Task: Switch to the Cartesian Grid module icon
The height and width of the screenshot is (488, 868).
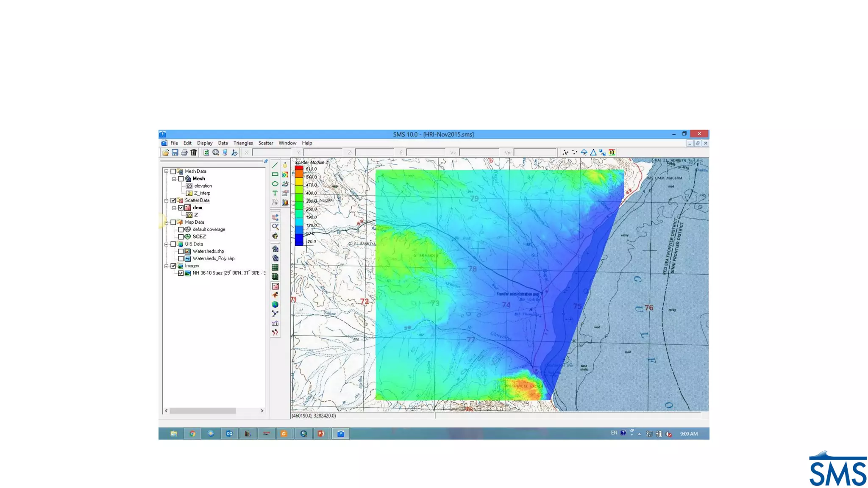Action: coord(275,267)
